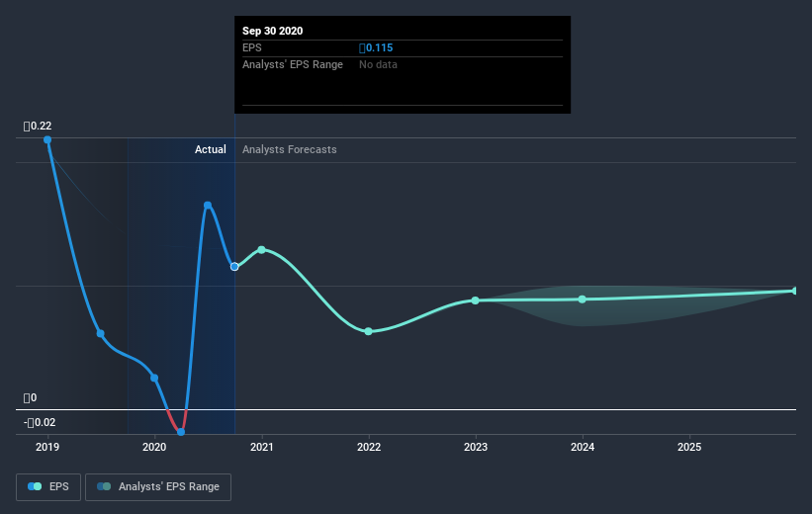Click the negative EPS low point in 2020
Screen dimensions: 812x514
click(181, 432)
